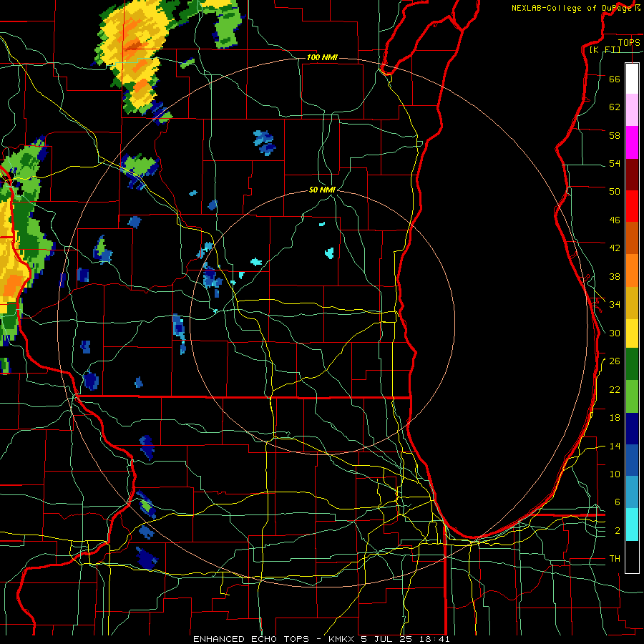Click the "54" scale label
Image resolution: width=644 pixels, height=644 pixels.
(x=615, y=163)
